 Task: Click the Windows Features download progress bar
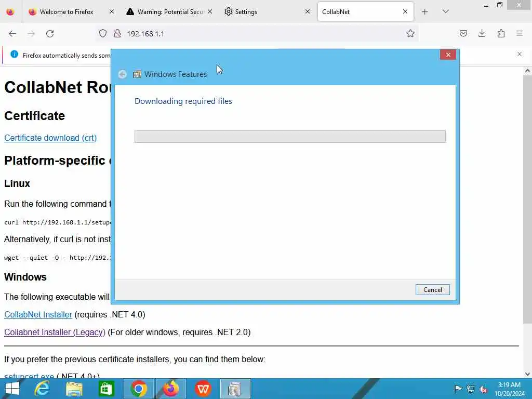click(290, 137)
